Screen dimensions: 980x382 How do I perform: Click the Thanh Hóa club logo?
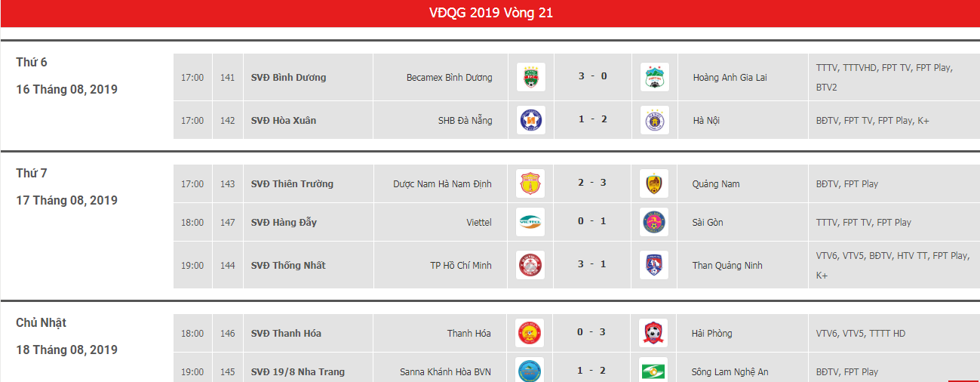[x=530, y=333]
